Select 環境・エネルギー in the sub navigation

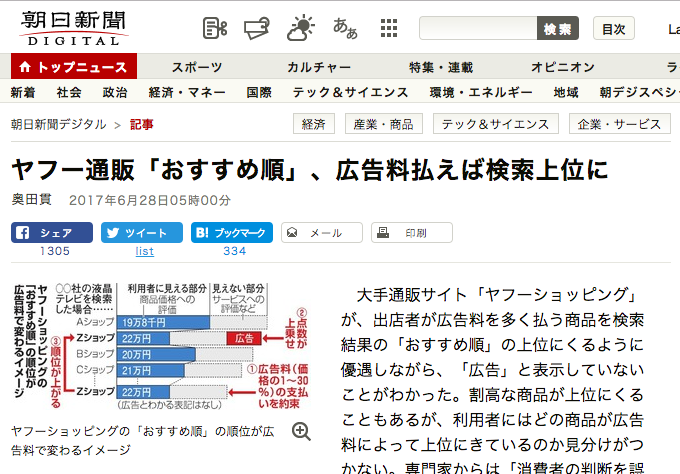click(x=481, y=92)
